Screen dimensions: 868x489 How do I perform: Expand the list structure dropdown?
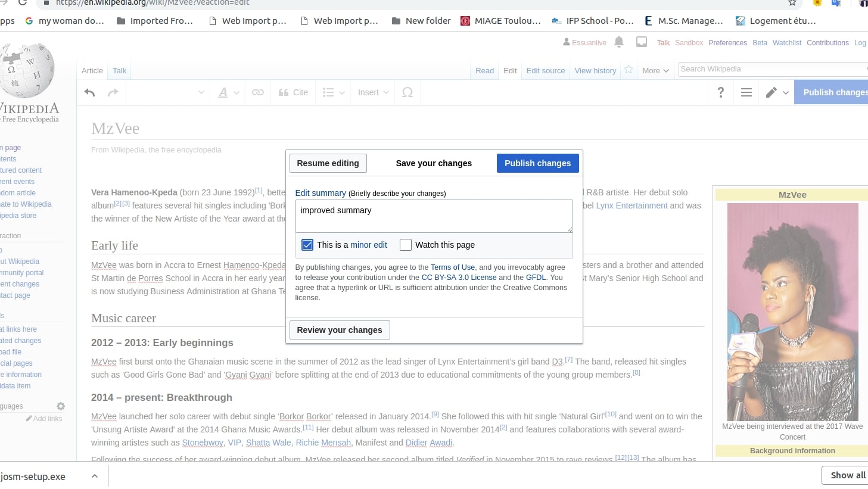pyautogui.click(x=334, y=92)
